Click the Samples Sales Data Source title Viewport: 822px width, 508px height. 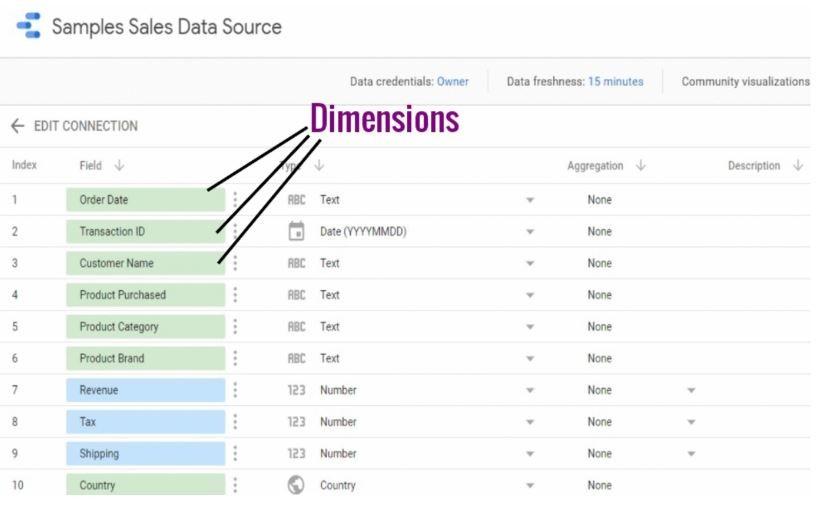click(167, 27)
